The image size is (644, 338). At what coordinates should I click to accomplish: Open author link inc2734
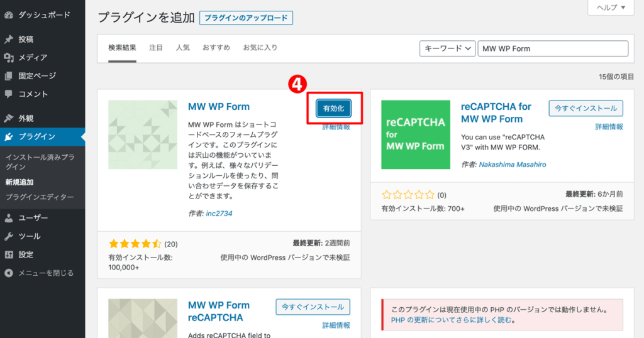219,214
